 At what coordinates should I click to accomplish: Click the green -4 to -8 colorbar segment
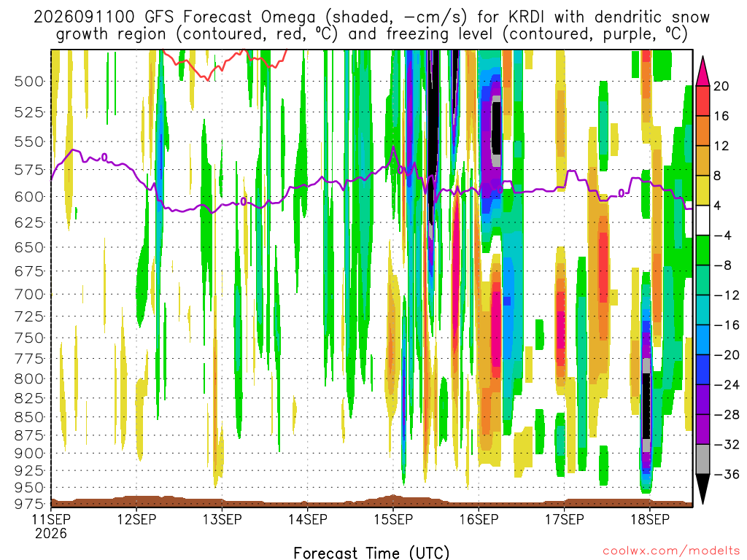[x=703, y=251]
